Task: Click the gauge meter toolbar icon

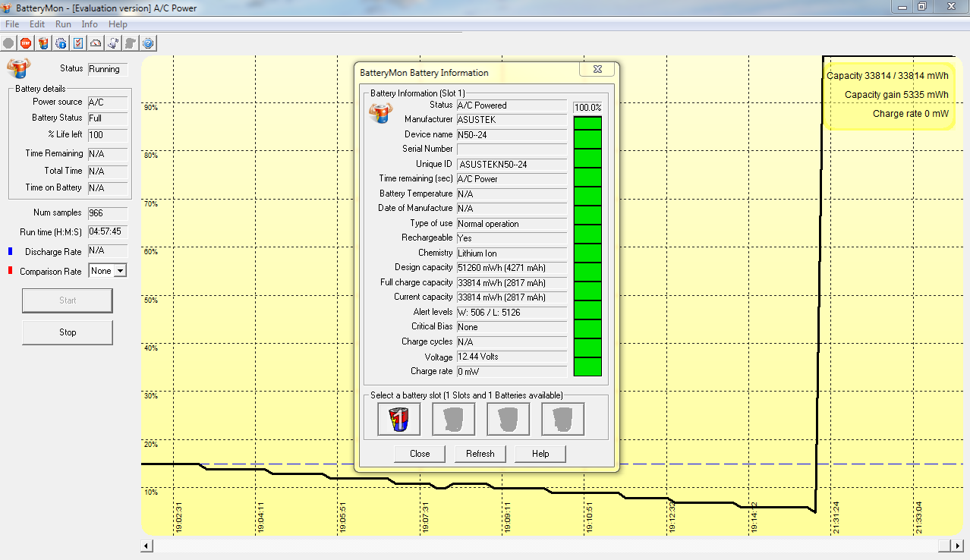Action: click(96, 43)
